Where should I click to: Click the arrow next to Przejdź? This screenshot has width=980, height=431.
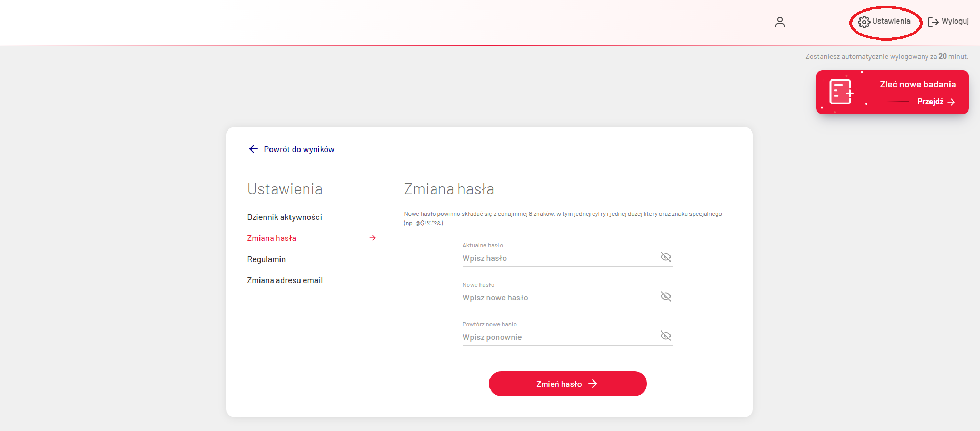[951, 102]
